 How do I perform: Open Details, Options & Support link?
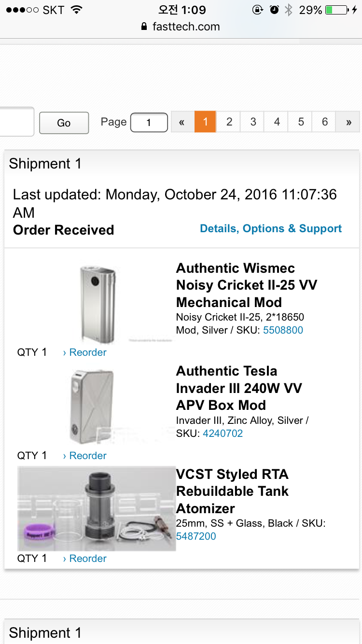(271, 228)
